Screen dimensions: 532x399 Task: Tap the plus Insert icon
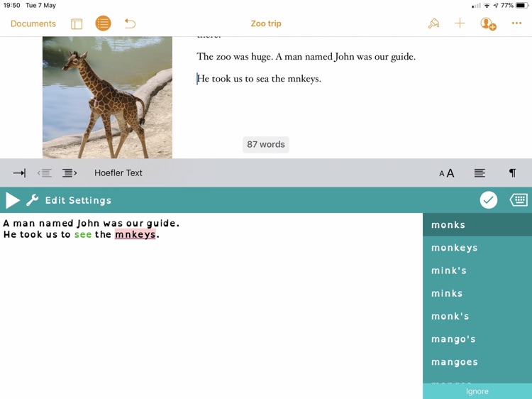(460, 23)
